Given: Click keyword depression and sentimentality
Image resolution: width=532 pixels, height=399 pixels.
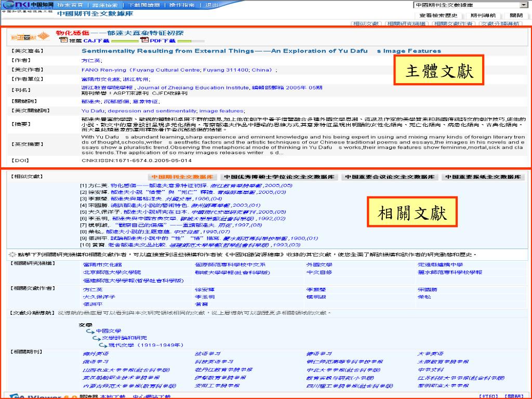Looking at the screenshot, I should [152, 111].
